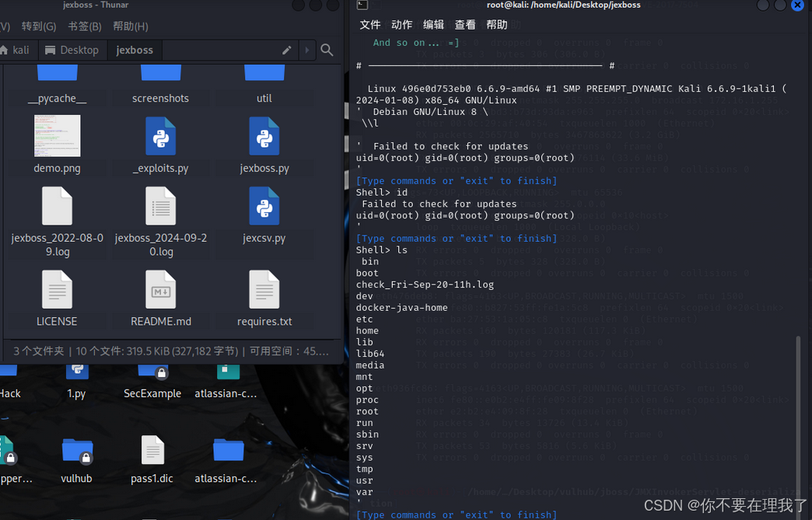Image resolution: width=812 pixels, height=520 pixels.
Task: Select the LICENSE file icon
Action: 57,289
